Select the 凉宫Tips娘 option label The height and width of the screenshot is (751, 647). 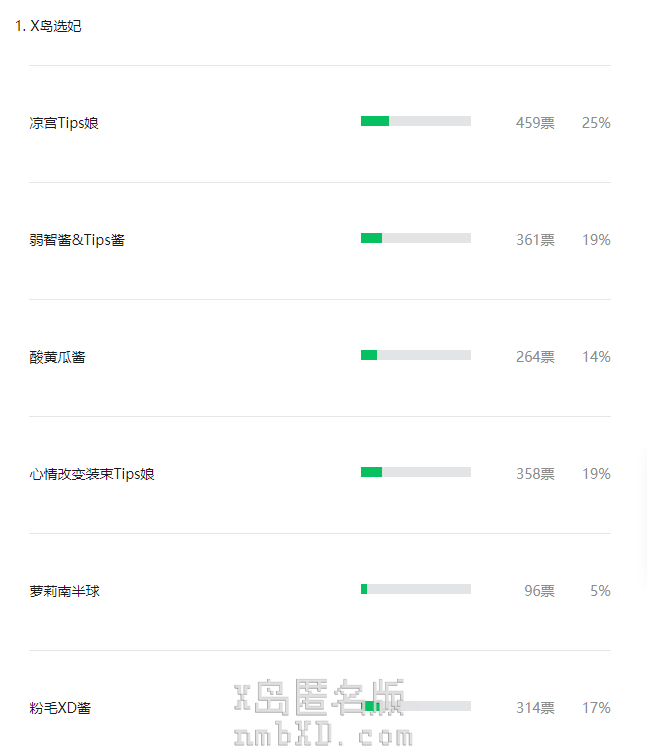64,123
